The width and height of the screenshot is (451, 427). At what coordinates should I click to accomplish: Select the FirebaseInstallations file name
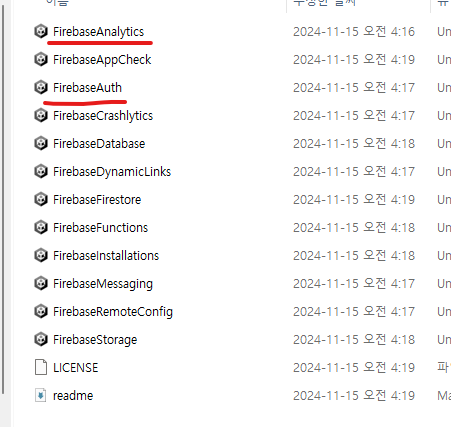(106, 256)
